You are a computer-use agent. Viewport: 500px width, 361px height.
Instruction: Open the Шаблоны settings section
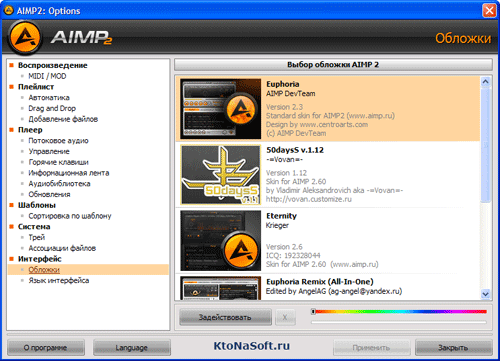(x=37, y=205)
